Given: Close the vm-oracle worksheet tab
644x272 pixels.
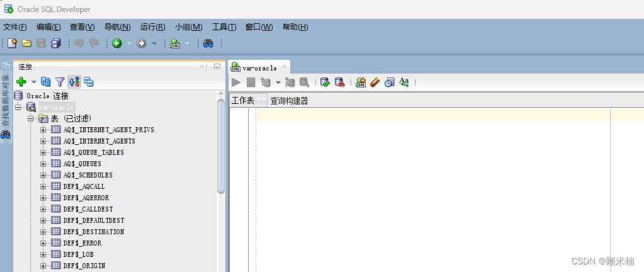Looking at the screenshot, I should click(x=284, y=66).
